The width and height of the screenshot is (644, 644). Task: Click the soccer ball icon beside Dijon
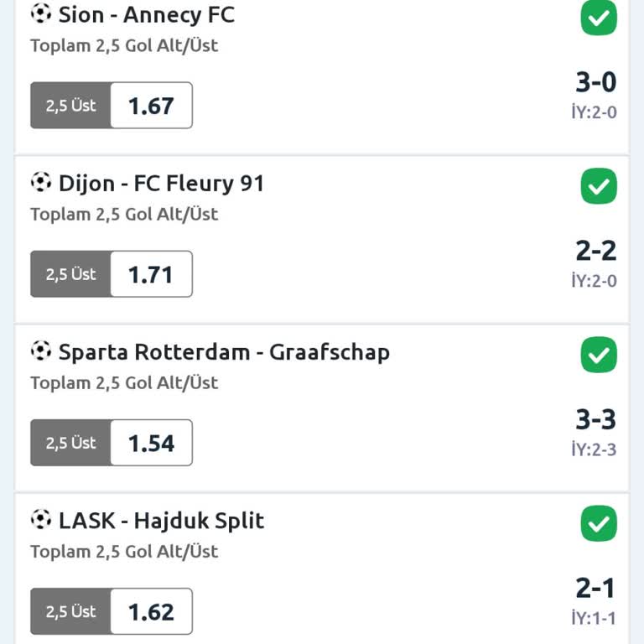coord(41,182)
